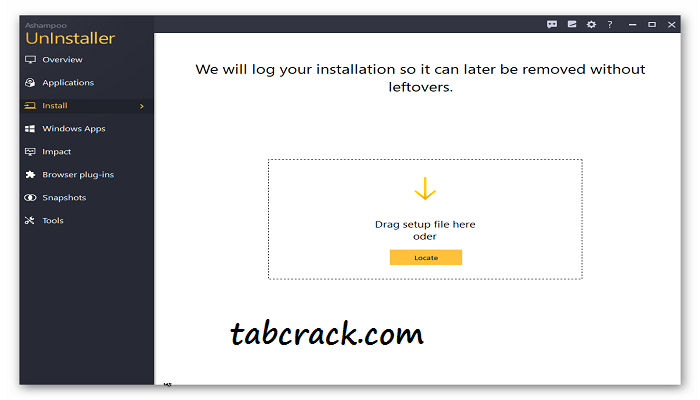Select the Install sidebar item
Viewport: 700px width, 400px height.
click(x=87, y=106)
